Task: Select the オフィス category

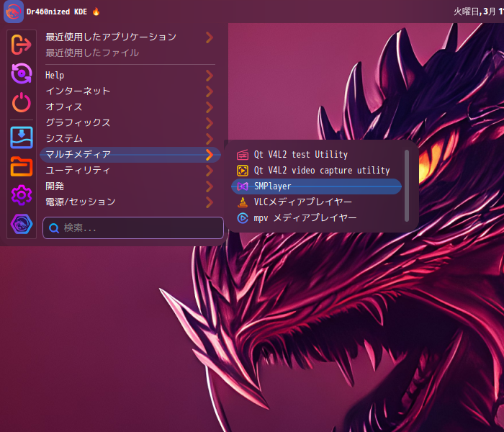Action: (130, 107)
